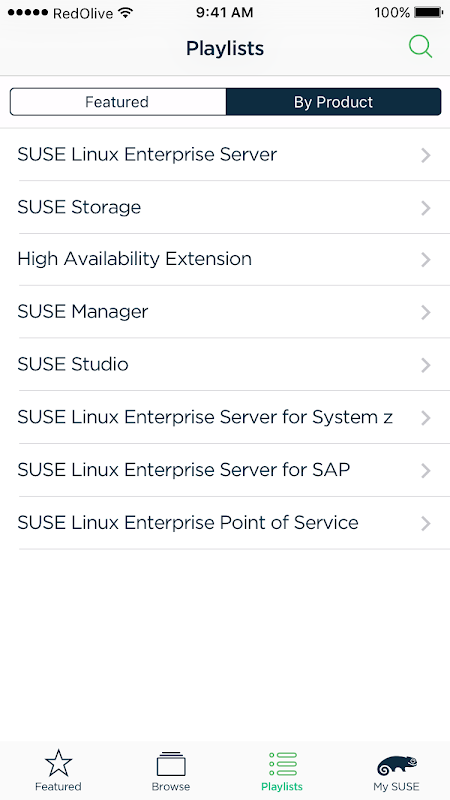
Task: Switch to the Featured segment
Action: coord(117,102)
